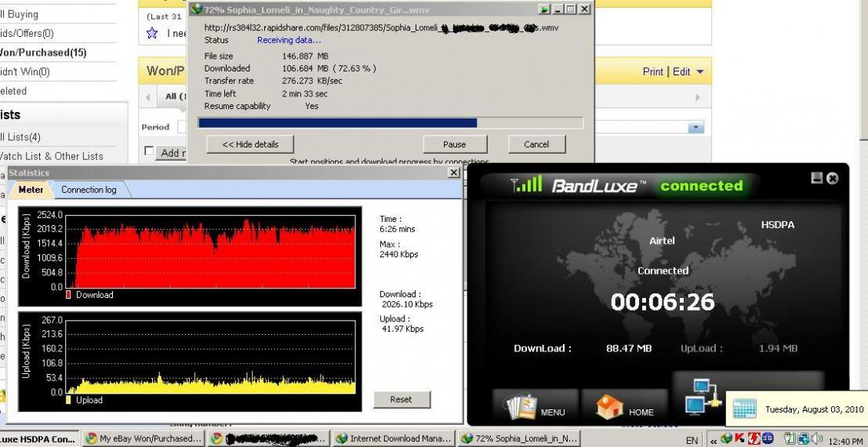The width and height of the screenshot is (868, 447).
Task: Switch to My eBay Won/Purchased taskbar window
Action: pos(143,438)
